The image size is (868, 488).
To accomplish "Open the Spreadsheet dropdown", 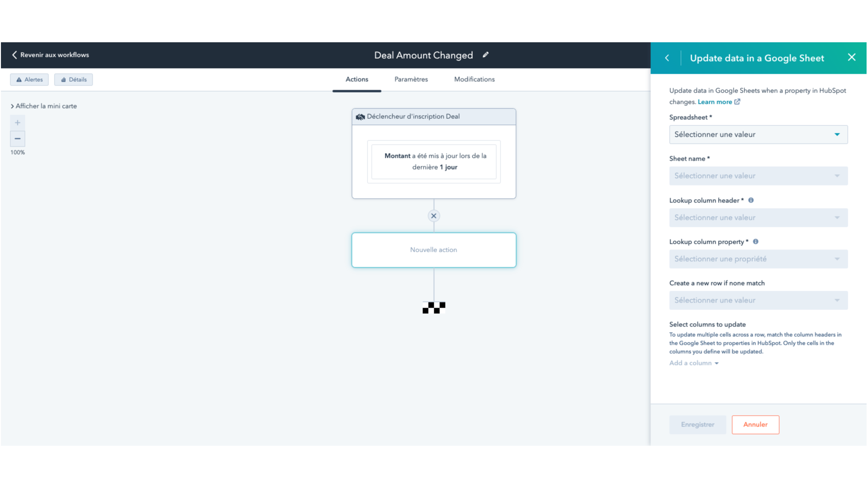I will pos(758,135).
